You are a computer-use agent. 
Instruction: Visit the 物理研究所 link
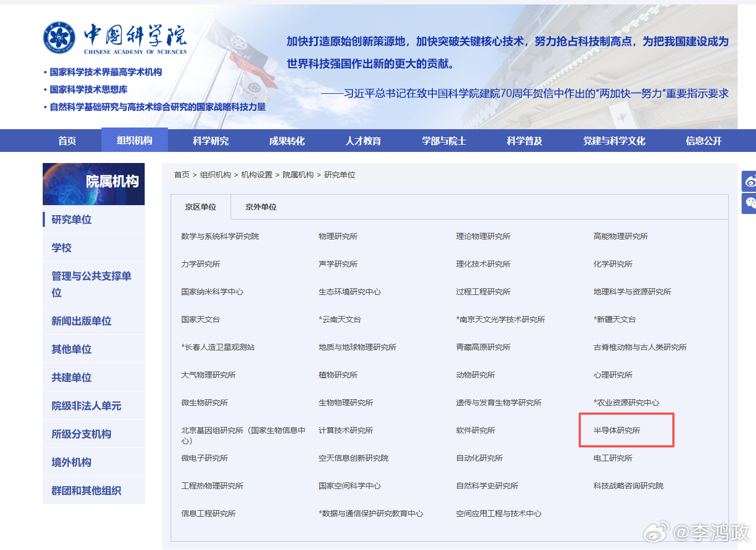coord(338,236)
